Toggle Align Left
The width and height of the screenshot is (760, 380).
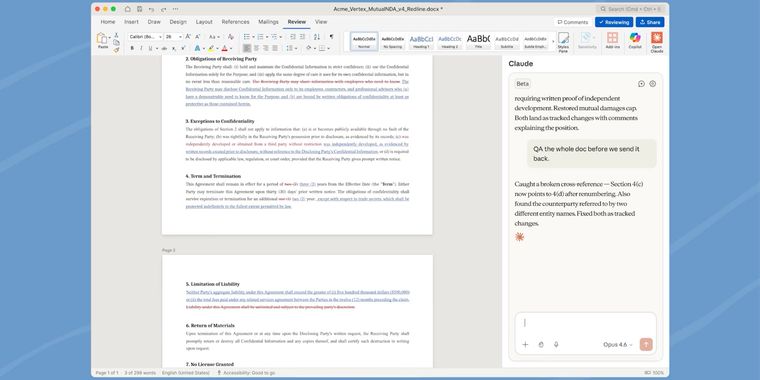click(247, 48)
